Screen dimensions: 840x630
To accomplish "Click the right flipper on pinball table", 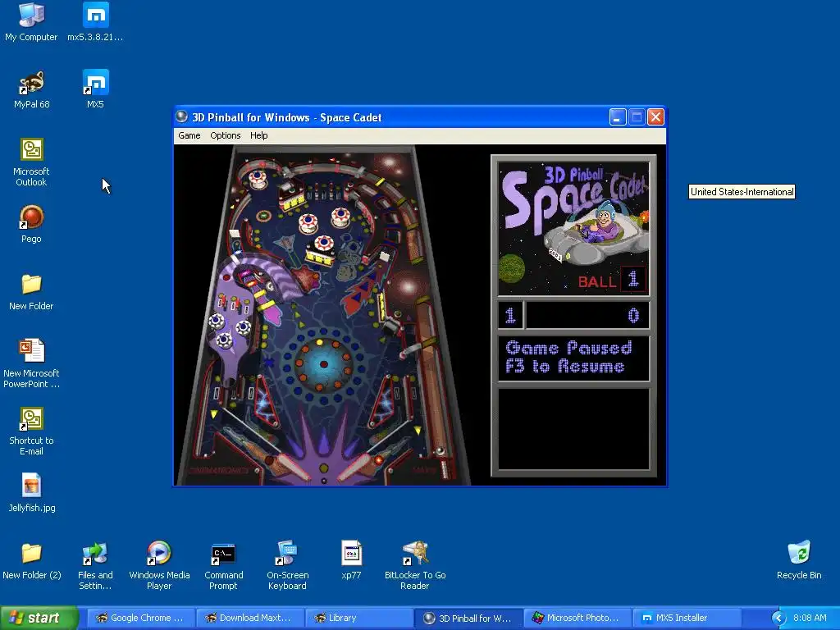I will [361, 465].
